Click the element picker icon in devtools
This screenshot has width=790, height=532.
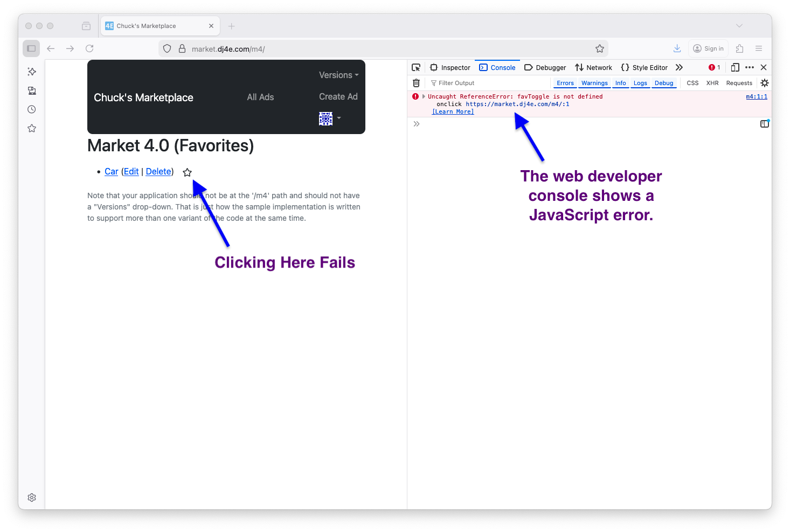pyautogui.click(x=416, y=67)
